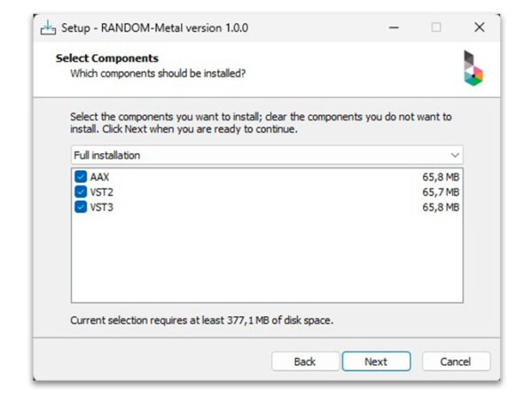This screenshot has height=396, width=532.
Task: Go back with the Back button
Action: (305, 361)
